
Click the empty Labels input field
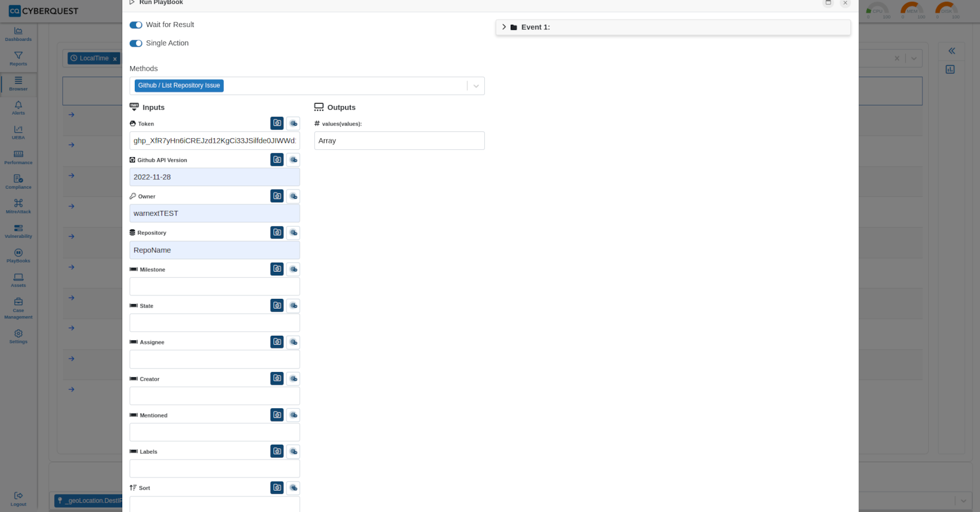coord(214,468)
